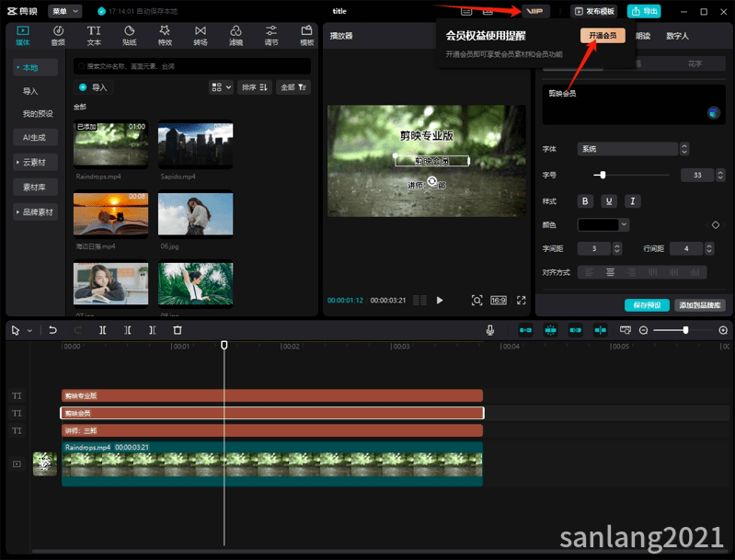
Task: Click the timeline zoom out magnifier
Action: click(644, 330)
